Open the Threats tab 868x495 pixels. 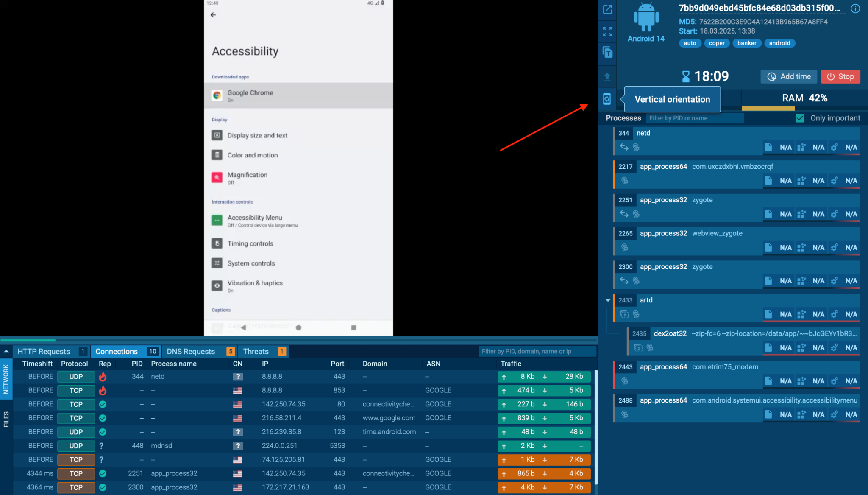tap(256, 352)
